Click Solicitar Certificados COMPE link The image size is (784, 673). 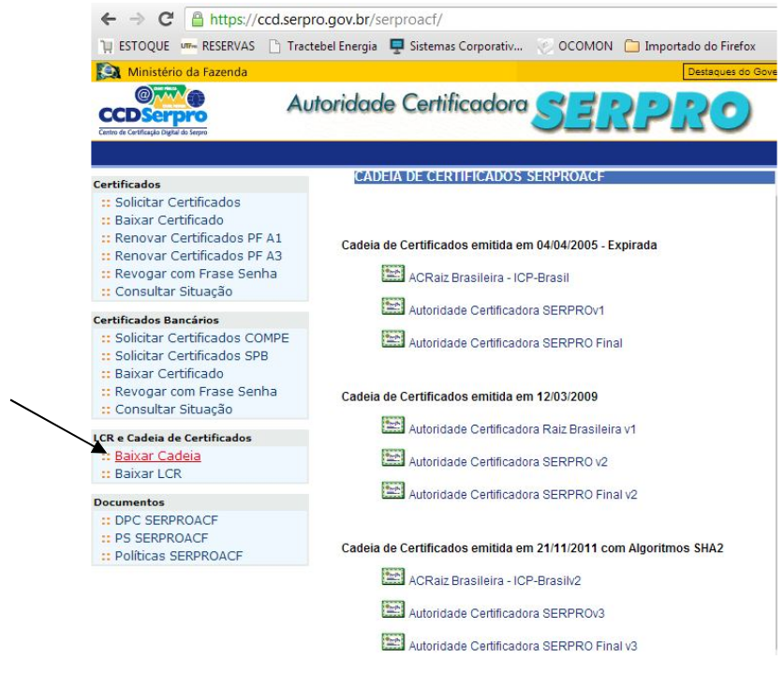point(201,338)
